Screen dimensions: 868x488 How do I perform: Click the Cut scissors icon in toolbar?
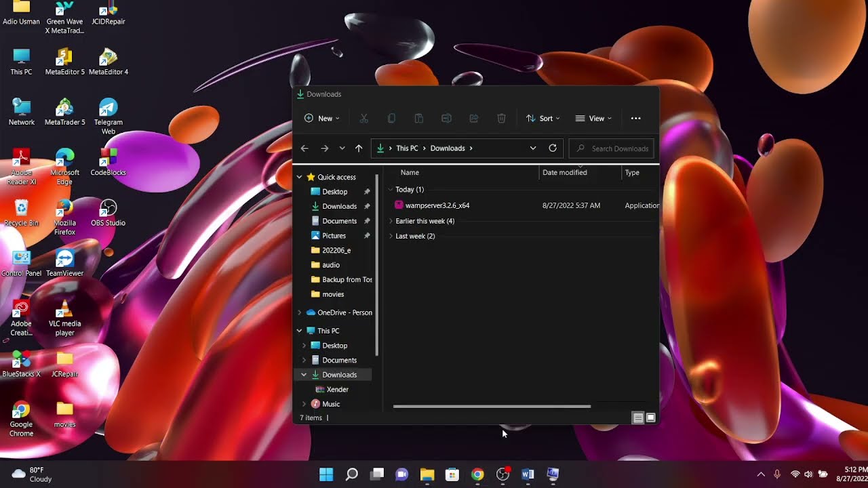(x=363, y=118)
